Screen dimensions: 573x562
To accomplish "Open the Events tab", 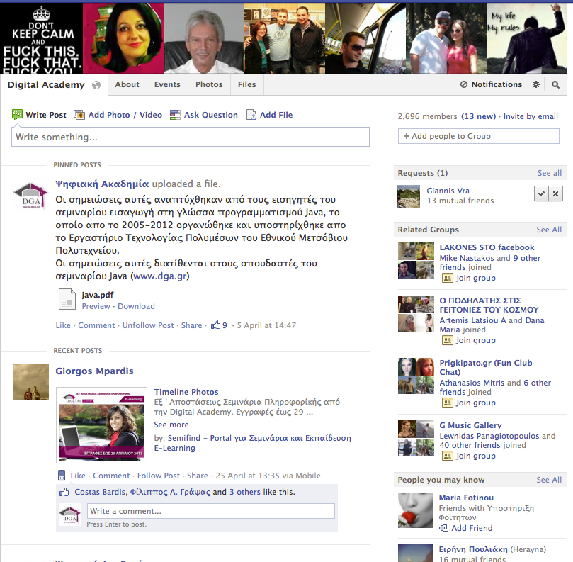I will [x=167, y=84].
